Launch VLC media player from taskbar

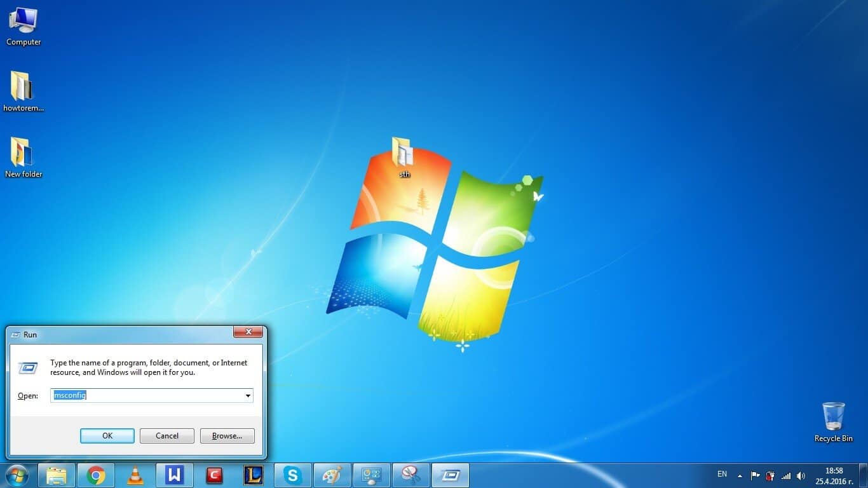point(135,475)
